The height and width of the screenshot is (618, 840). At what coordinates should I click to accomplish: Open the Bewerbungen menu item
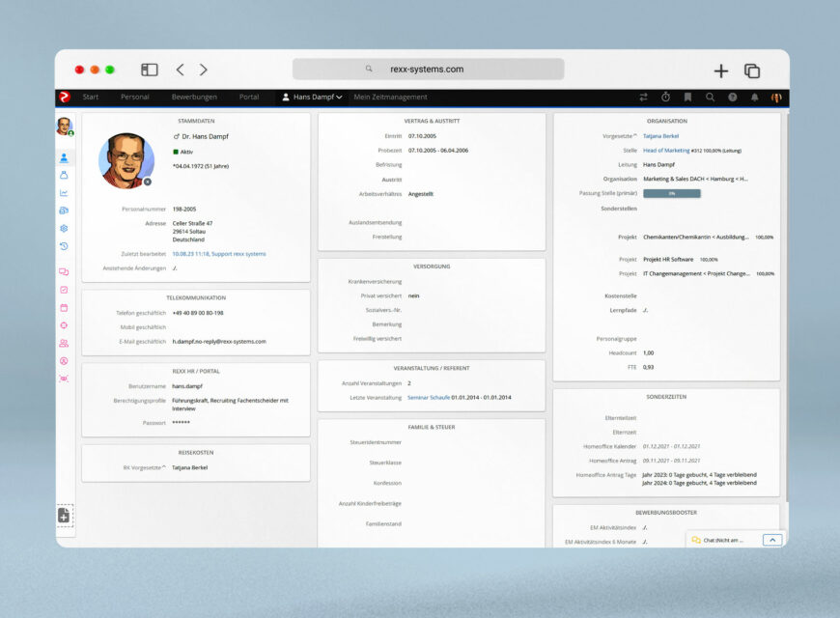pyautogui.click(x=194, y=98)
